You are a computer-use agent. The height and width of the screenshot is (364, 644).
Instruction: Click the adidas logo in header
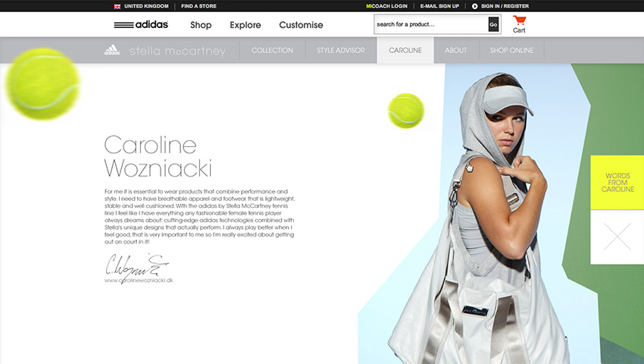point(141,25)
